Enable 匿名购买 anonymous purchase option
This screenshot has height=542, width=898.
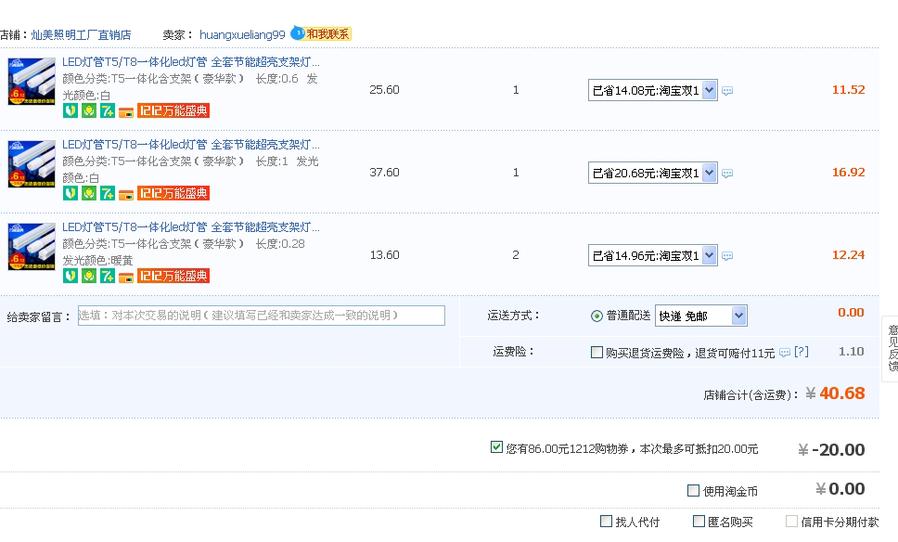tap(698, 521)
